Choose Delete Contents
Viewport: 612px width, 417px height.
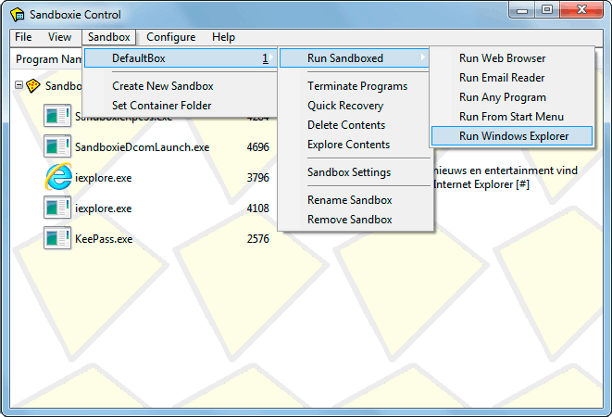point(346,125)
